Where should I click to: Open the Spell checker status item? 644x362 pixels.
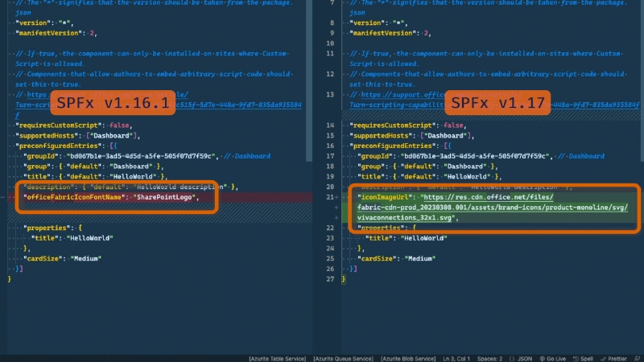[x=585, y=357]
